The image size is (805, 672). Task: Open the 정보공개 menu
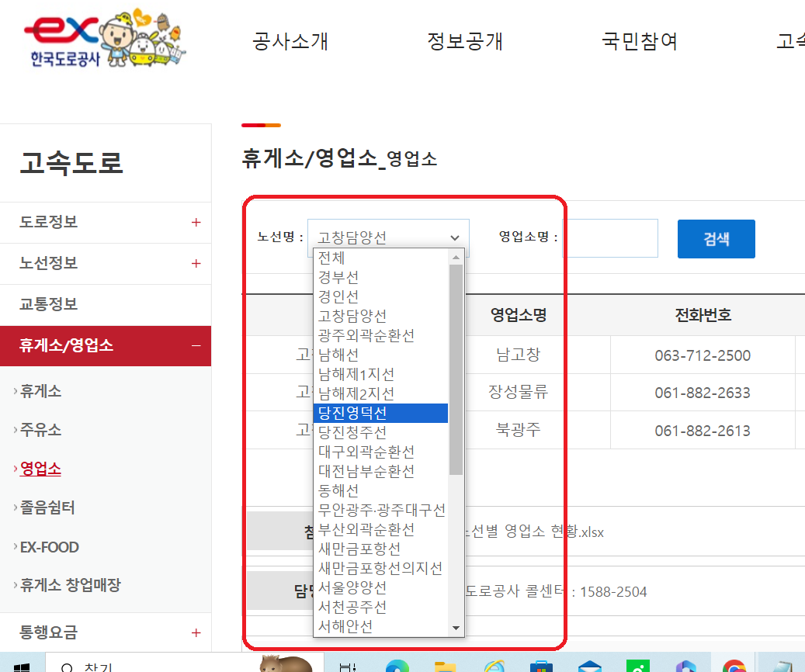point(464,43)
